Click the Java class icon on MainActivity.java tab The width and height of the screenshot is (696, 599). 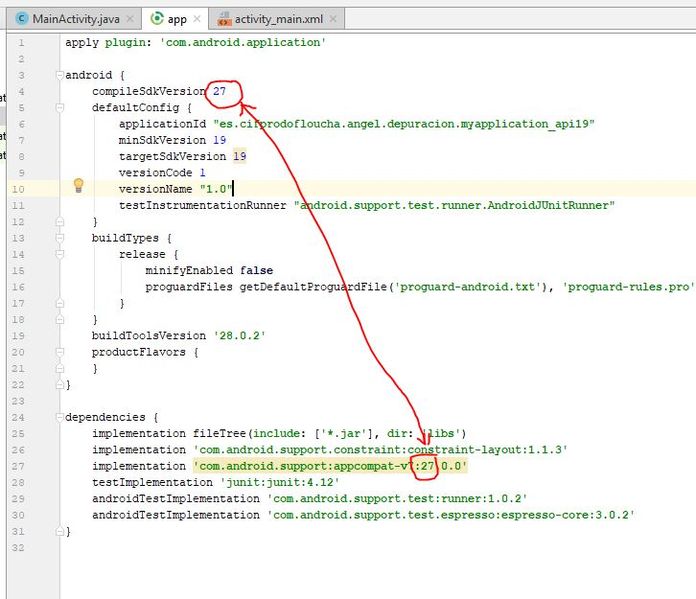click(21, 19)
